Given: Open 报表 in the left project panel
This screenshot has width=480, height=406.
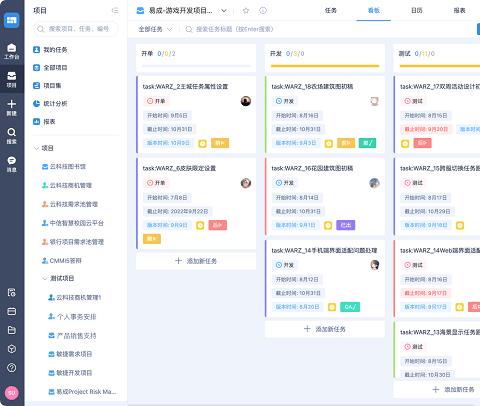Looking at the screenshot, I should [x=44, y=122].
